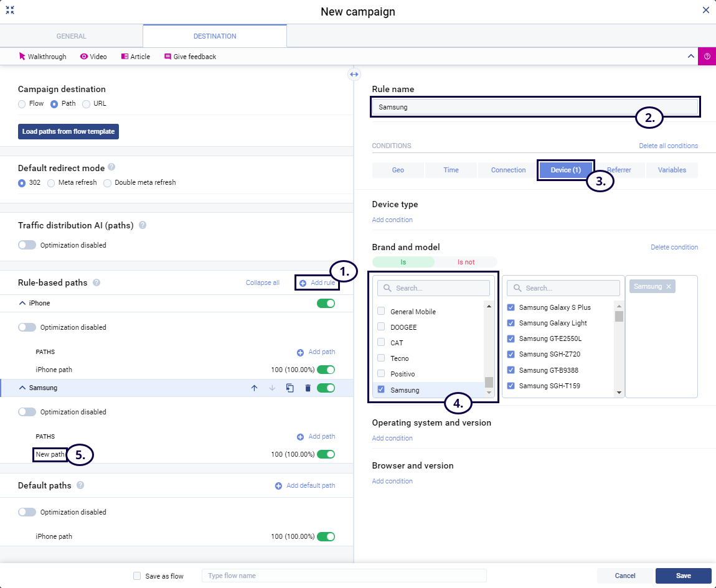Collapse the iPhone rule chevron
The image size is (716, 588).
22,304
